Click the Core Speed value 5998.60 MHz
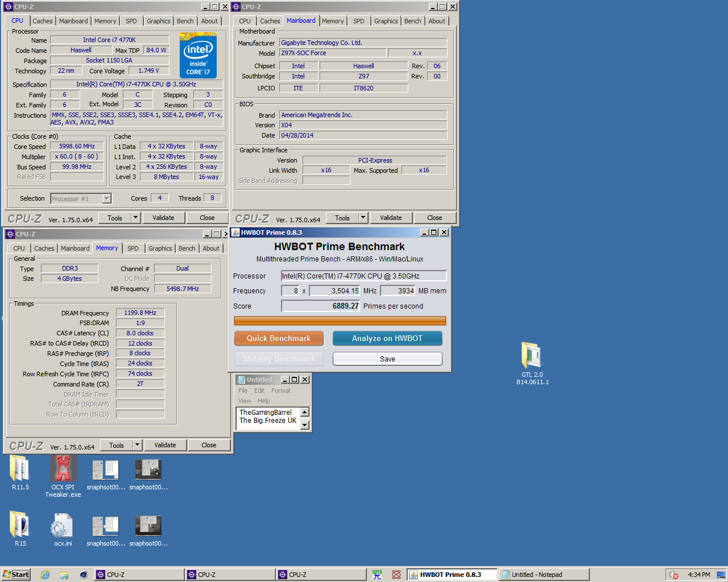The width and height of the screenshot is (728, 582). pos(77,146)
